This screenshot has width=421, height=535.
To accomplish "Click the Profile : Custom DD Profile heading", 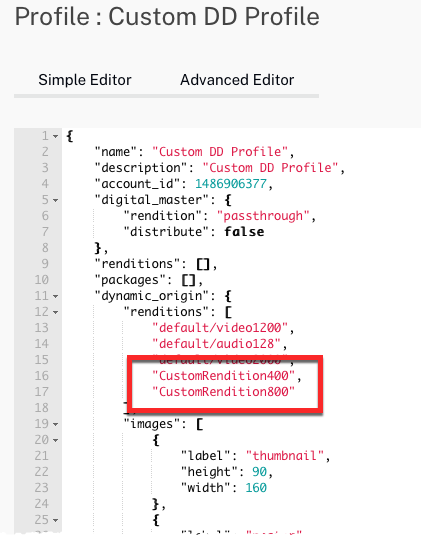I will tap(167, 16).
